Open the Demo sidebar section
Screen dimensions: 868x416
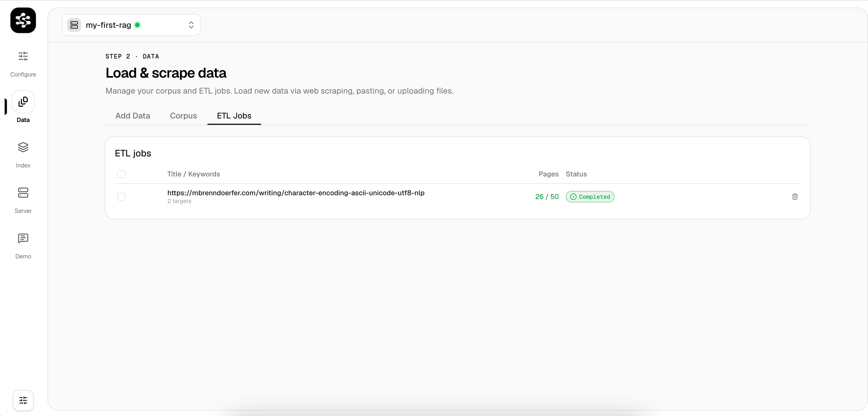tap(23, 246)
